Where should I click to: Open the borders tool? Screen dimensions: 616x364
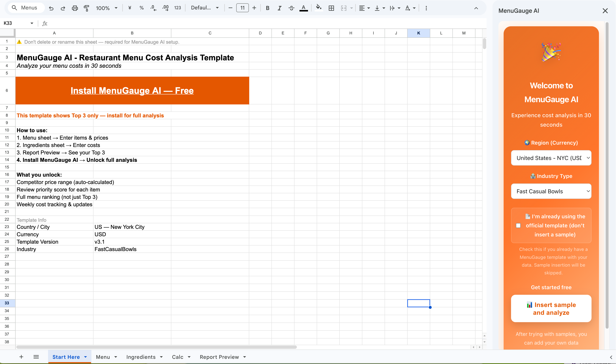pos(331,8)
